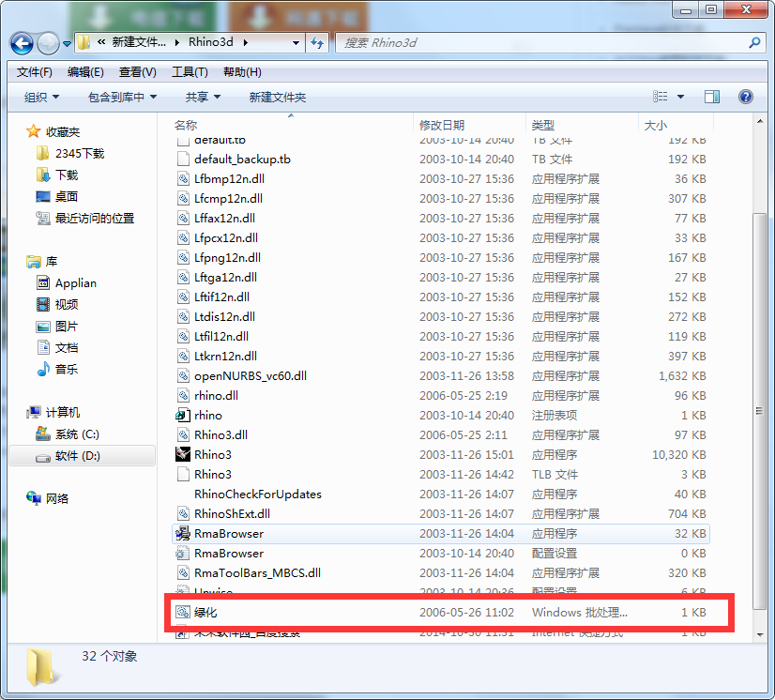
Task: Select the file name Ltdis12n.dll
Action: 224,317
